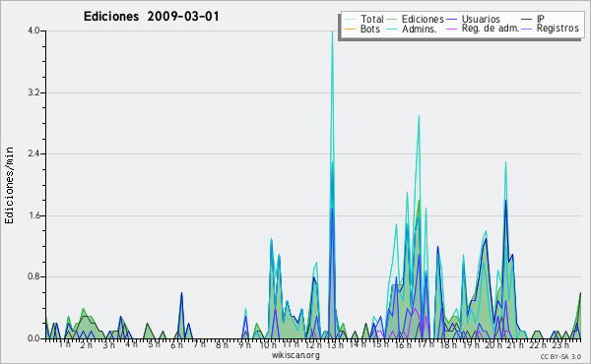Screen dimensions: 591x364
Task: Click the "CC BY-SA 3.0" license text
Action: point(560,356)
